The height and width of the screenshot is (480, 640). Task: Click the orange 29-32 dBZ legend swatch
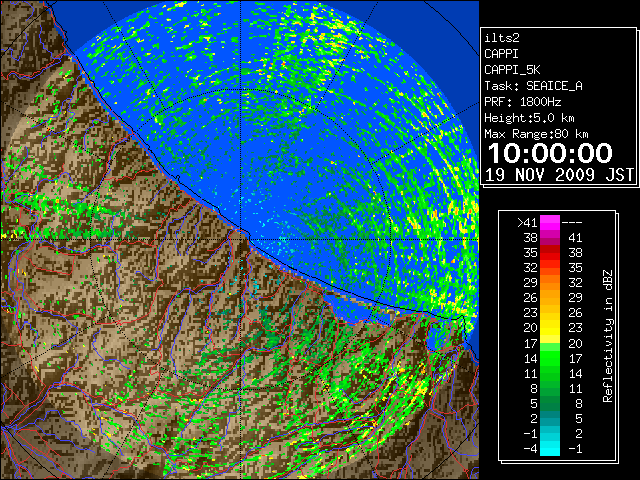[550, 283]
